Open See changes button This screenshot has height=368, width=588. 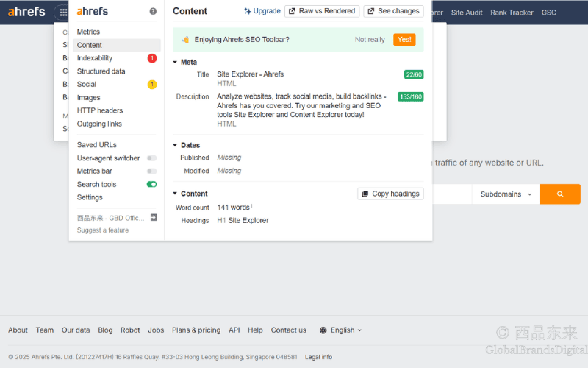tap(394, 11)
